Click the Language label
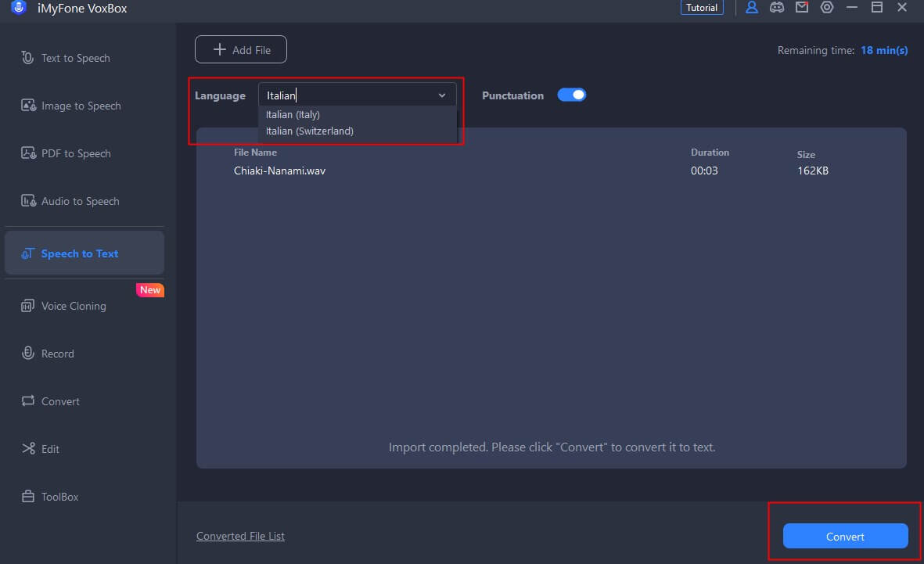The image size is (924, 564). (220, 95)
